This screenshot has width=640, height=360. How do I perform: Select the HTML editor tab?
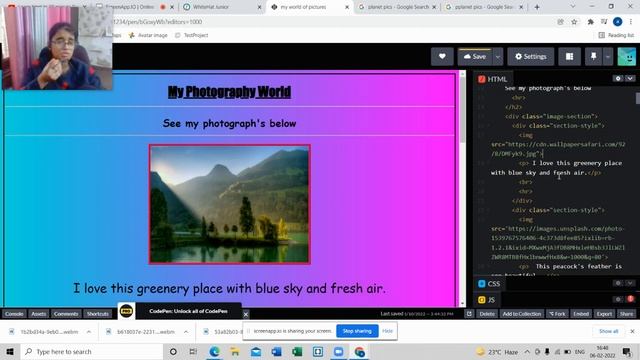(493, 79)
